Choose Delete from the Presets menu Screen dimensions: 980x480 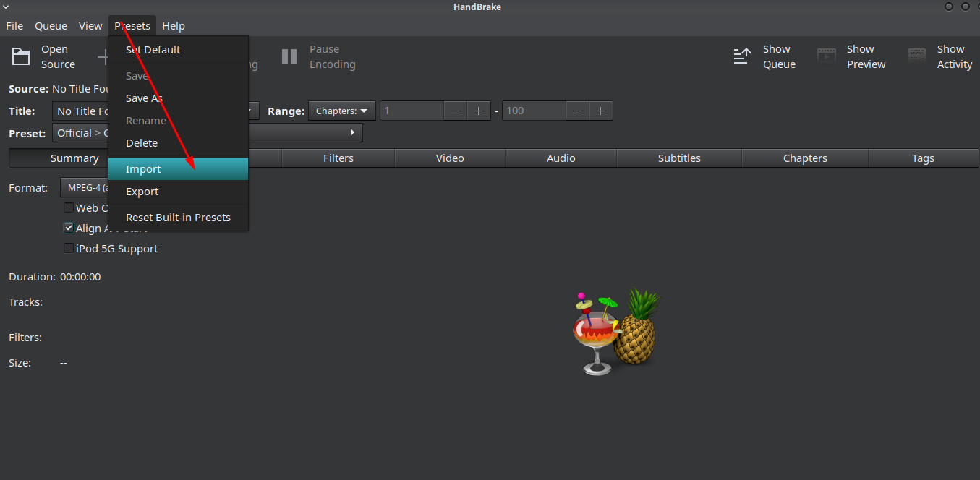point(178,143)
